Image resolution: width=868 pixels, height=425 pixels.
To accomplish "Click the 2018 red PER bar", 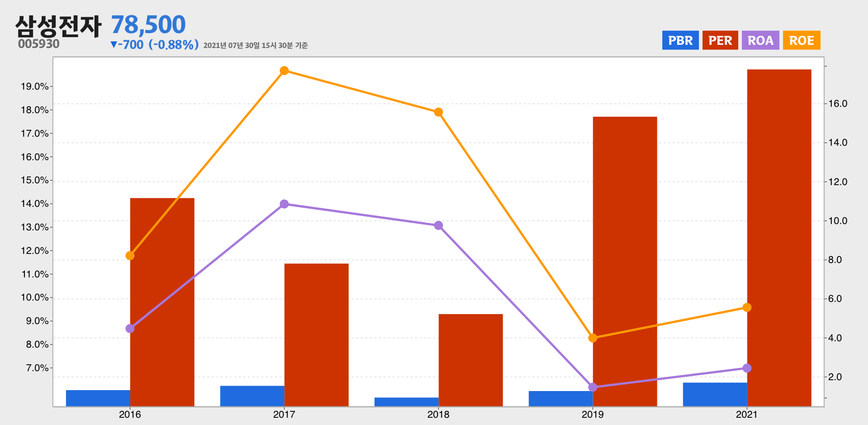I will [x=471, y=360].
